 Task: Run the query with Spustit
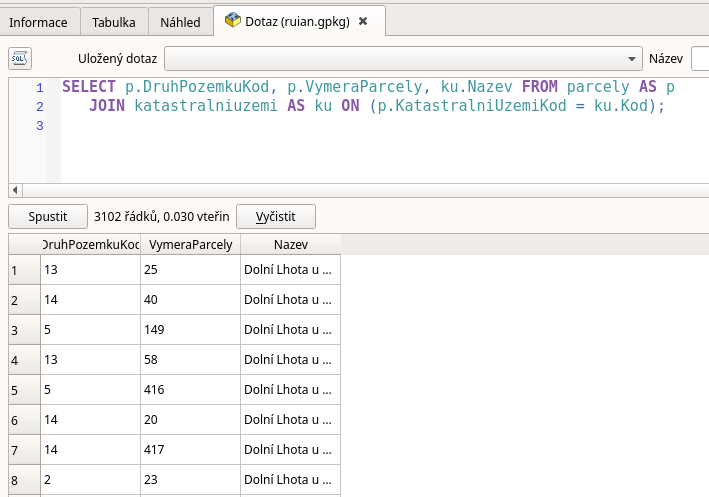[x=48, y=217]
